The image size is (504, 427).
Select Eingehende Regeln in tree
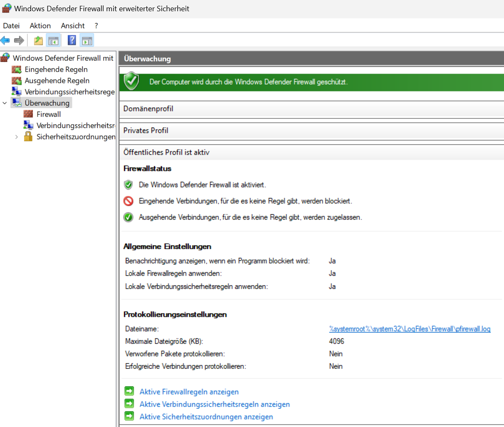click(x=56, y=69)
